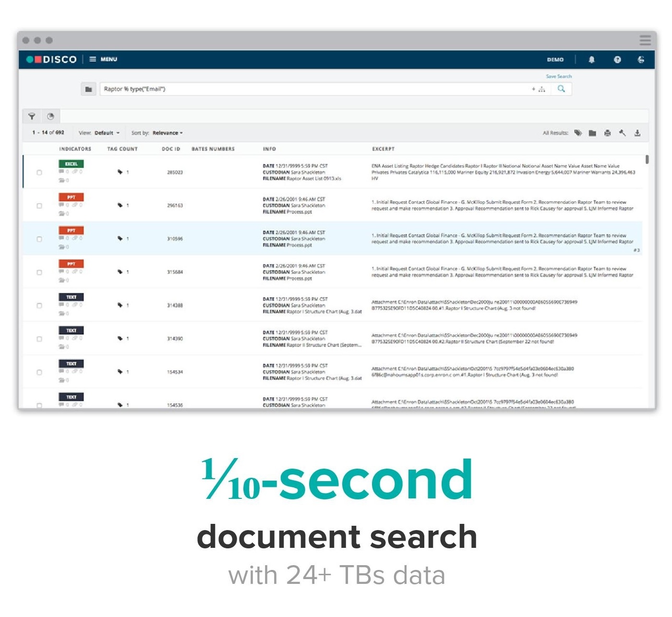Click the search query input field
The image size is (672, 617).
[x=314, y=89]
